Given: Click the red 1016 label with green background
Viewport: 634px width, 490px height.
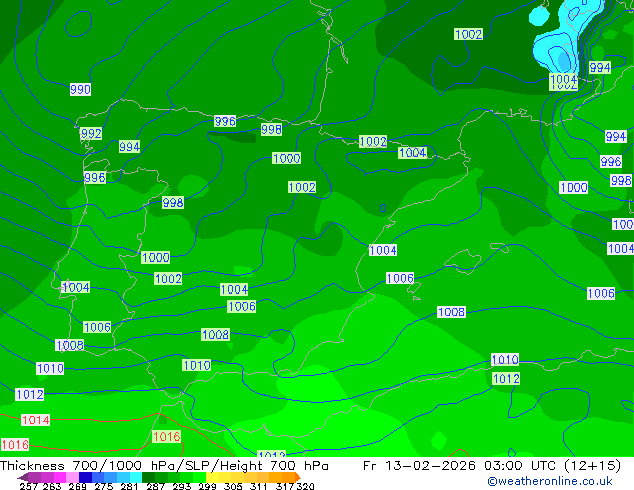Looking at the screenshot, I should point(166,437).
